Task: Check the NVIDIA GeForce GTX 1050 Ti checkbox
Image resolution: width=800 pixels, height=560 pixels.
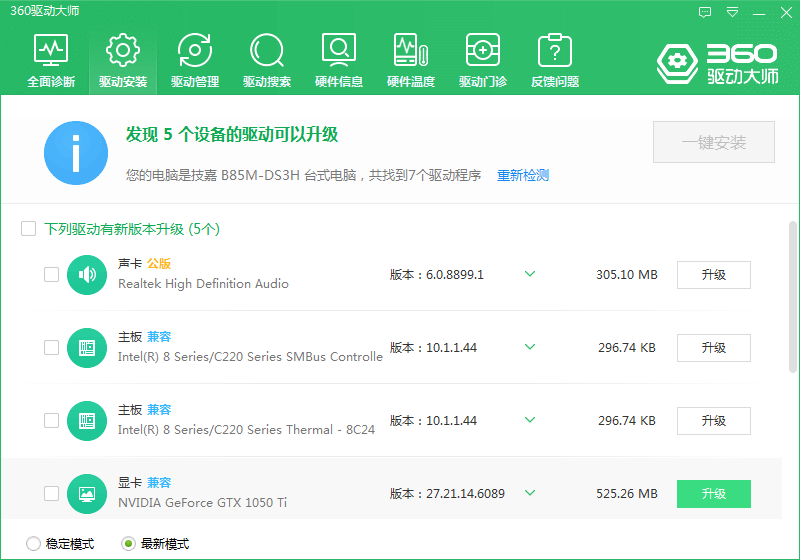Action: click(51, 493)
